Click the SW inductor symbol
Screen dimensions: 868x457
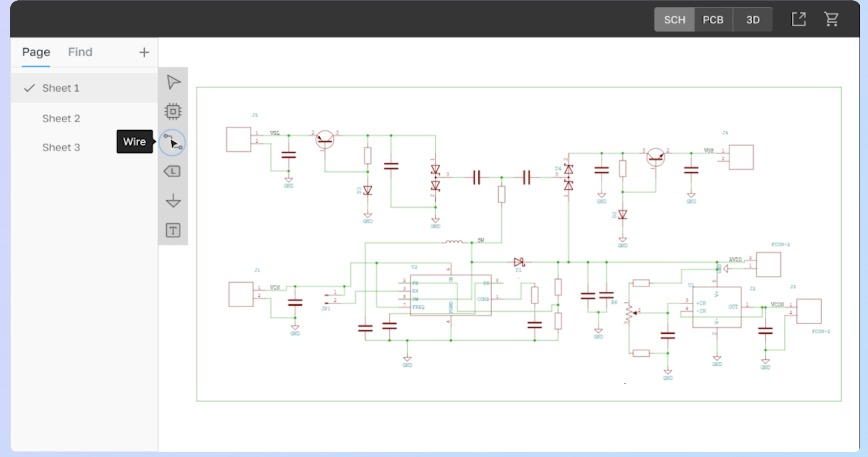pos(454,242)
